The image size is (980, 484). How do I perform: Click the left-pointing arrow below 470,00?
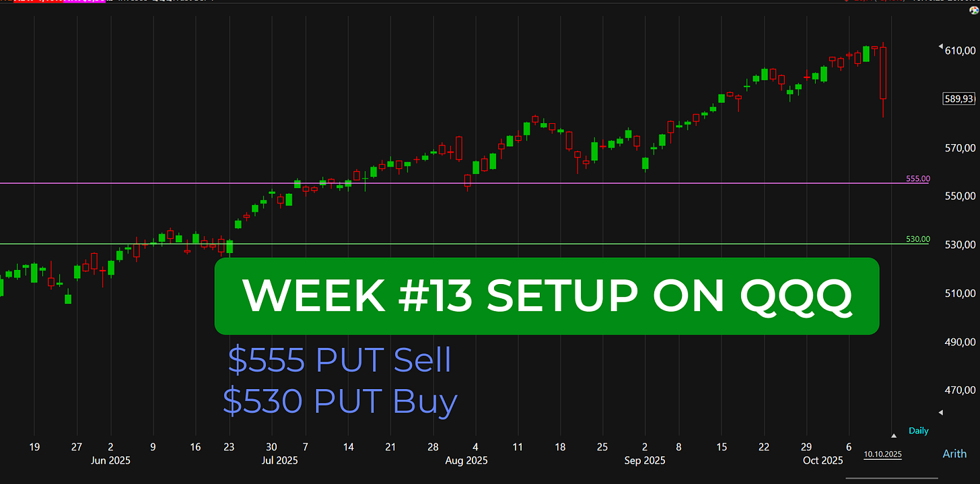point(941,412)
